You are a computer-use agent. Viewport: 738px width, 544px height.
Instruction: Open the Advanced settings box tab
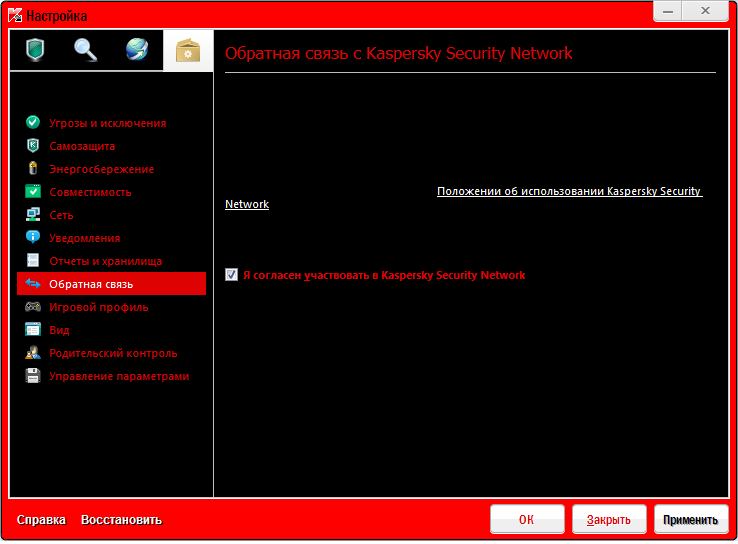188,51
